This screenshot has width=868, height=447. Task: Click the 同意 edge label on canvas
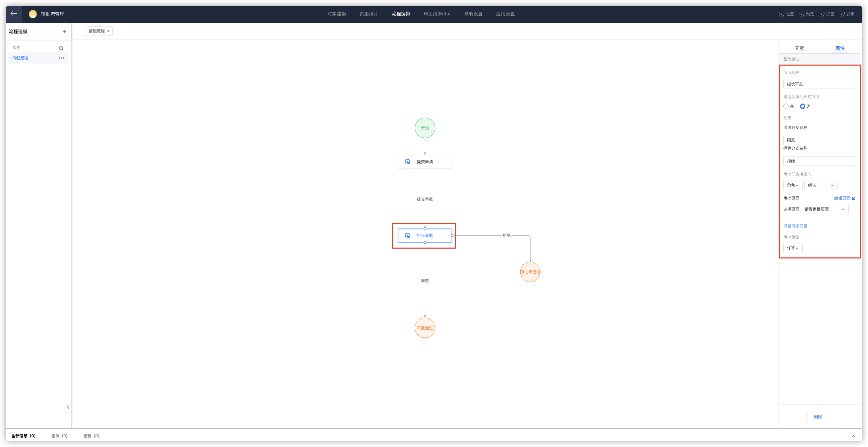click(425, 280)
